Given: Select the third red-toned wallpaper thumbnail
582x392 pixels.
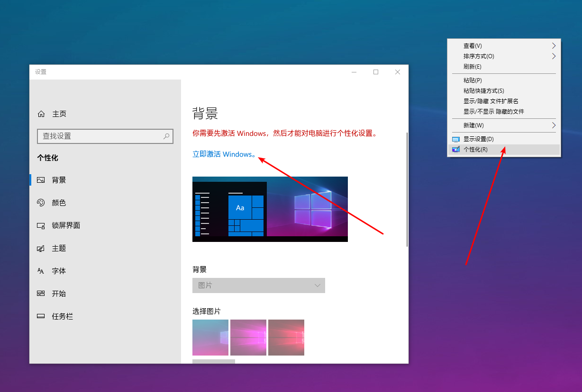Looking at the screenshot, I should tap(286, 338).
